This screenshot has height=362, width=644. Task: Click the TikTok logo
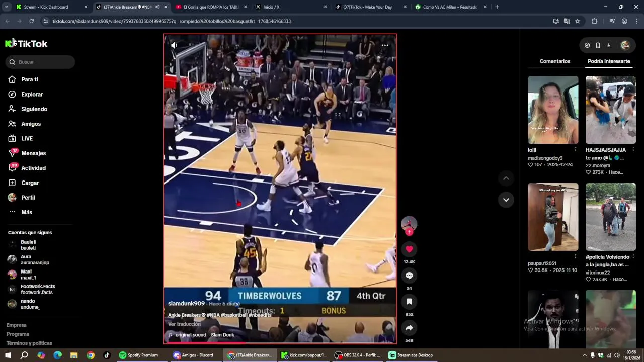(x=27, y=44)
